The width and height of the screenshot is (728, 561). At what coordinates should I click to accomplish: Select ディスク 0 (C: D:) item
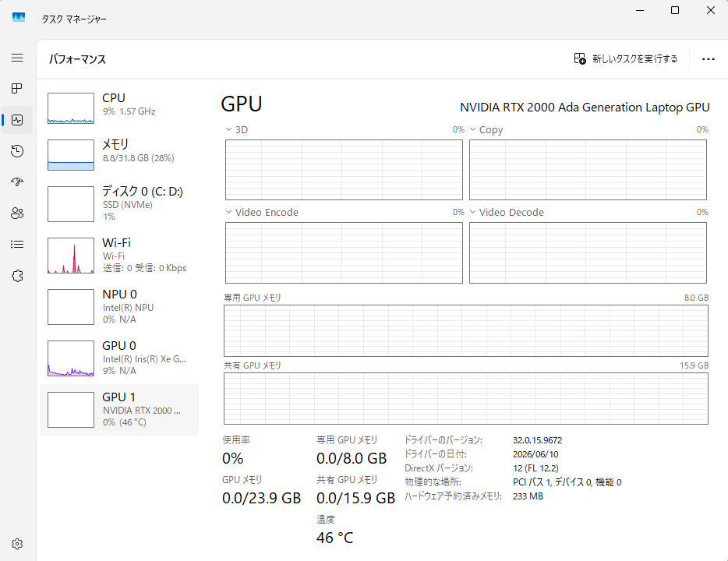[119, 204]
